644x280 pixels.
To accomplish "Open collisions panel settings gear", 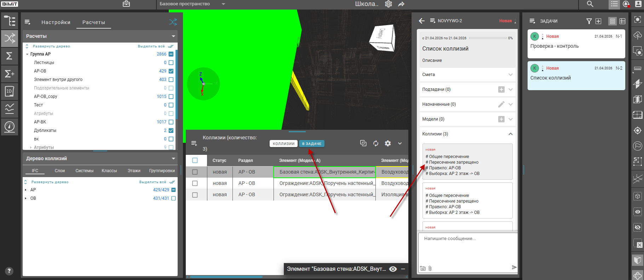I will point(388,143).
